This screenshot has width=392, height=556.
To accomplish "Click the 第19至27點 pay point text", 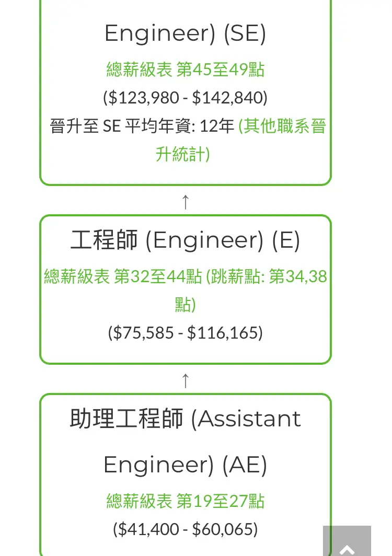I will click(x=220, y=501).
